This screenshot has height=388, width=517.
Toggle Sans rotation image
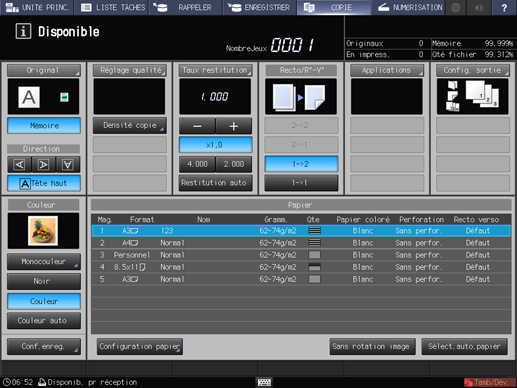(x=372, y=346)
